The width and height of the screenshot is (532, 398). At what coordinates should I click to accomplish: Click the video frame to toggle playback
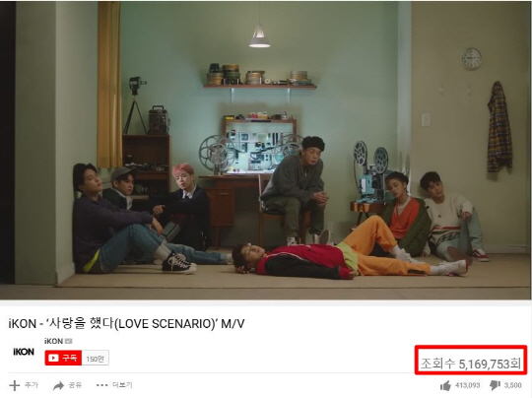click(266, 151)
